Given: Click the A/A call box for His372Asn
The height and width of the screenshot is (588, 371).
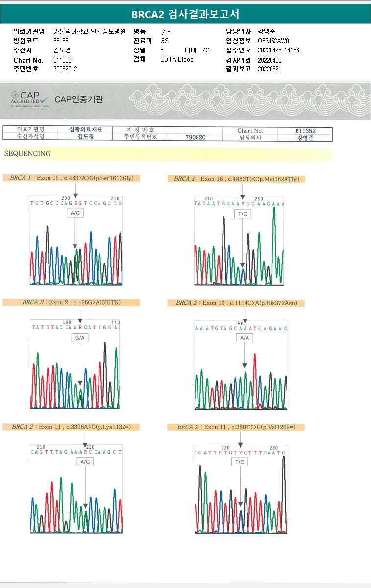Looking at the screenshot, I should [245, 338].
